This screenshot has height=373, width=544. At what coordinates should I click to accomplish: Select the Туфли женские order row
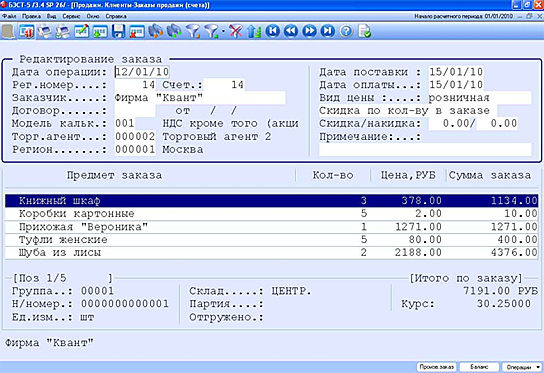pos(271,239)
